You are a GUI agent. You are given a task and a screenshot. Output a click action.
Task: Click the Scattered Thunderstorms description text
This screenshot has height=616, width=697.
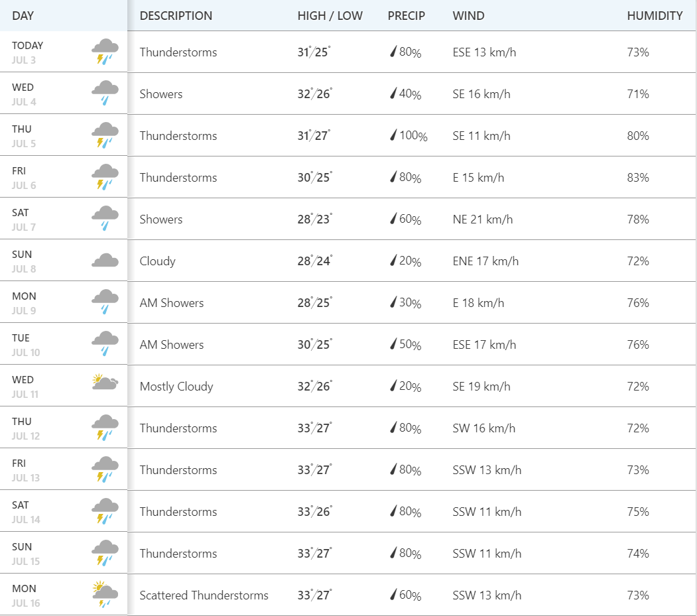(204, 595)
